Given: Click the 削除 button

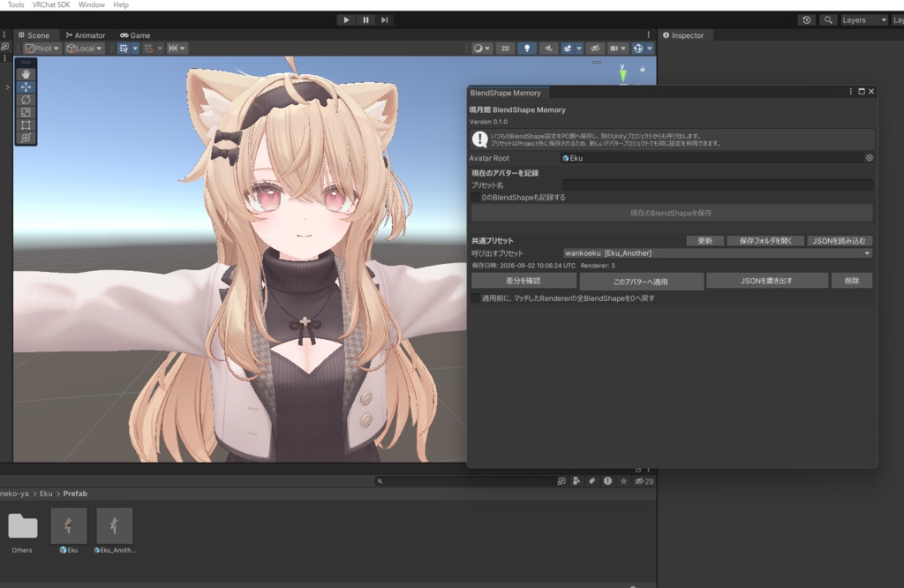Looking at the screenshot, I should pyautogui.click(x=852, y=281).
